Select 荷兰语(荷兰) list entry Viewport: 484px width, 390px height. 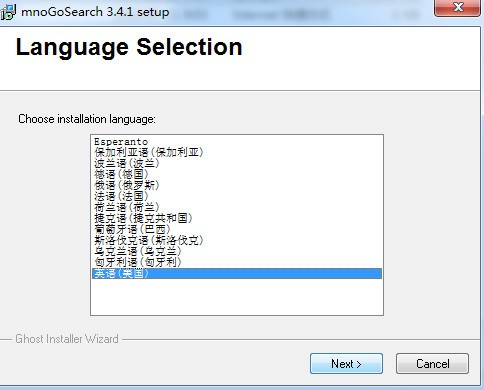click(237, 207)
